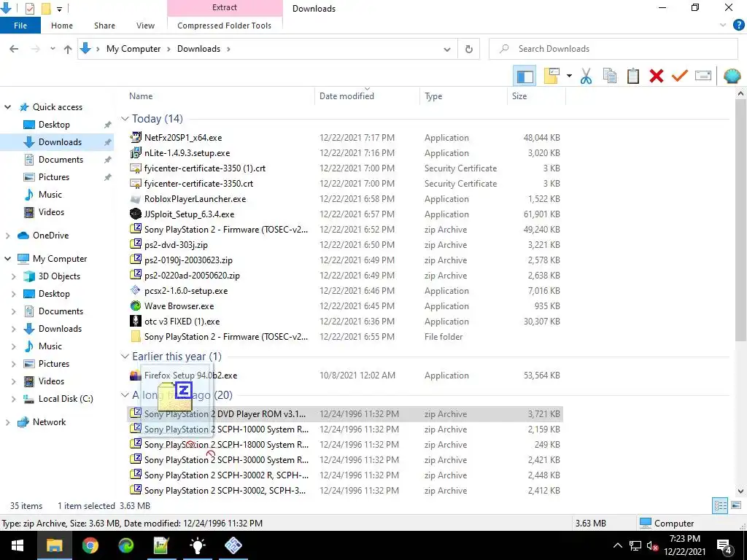Click the Back navigation arrow
Screen dimensions: 747x560
pyautogui.click(x=14, y=49)
